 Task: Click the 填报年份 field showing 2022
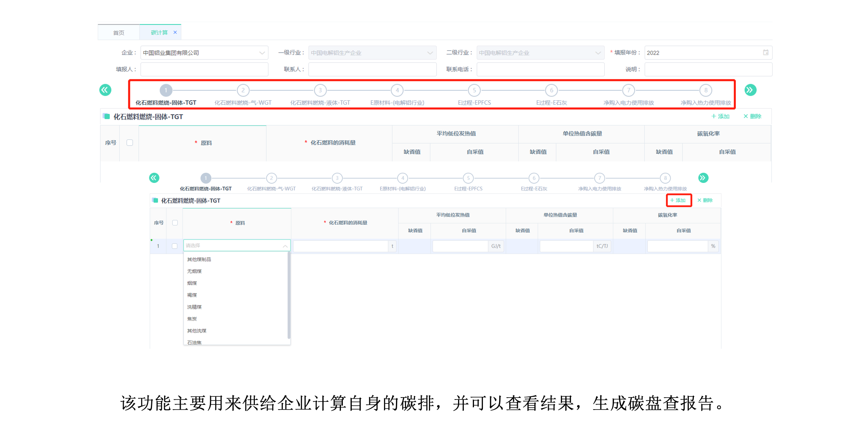708,53
